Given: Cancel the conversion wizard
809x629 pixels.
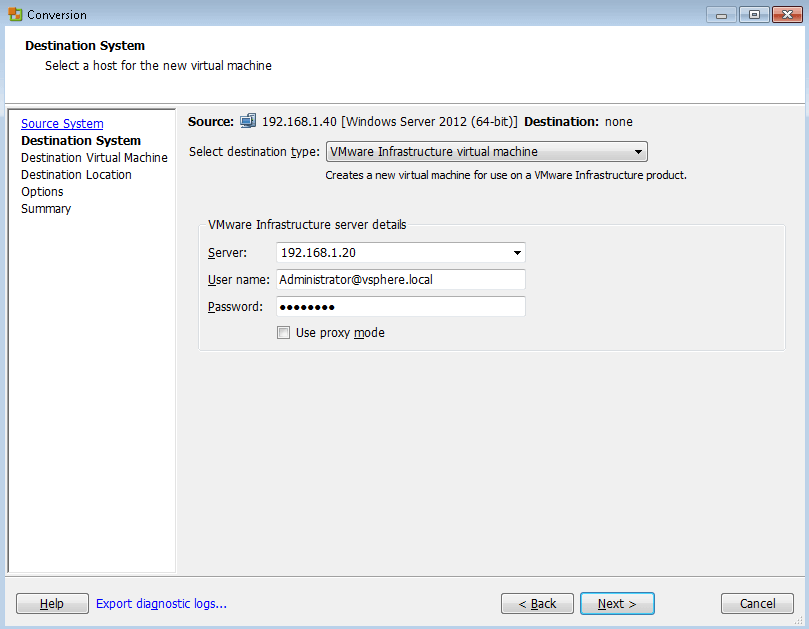Looking at the screenshot, I should 757,604.
